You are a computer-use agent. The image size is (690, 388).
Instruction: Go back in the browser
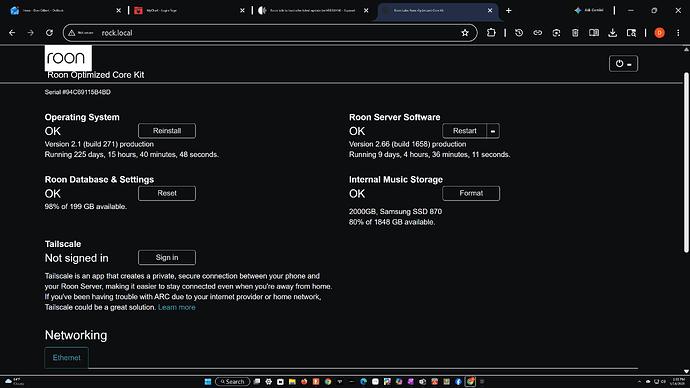[x=12, y=33]
